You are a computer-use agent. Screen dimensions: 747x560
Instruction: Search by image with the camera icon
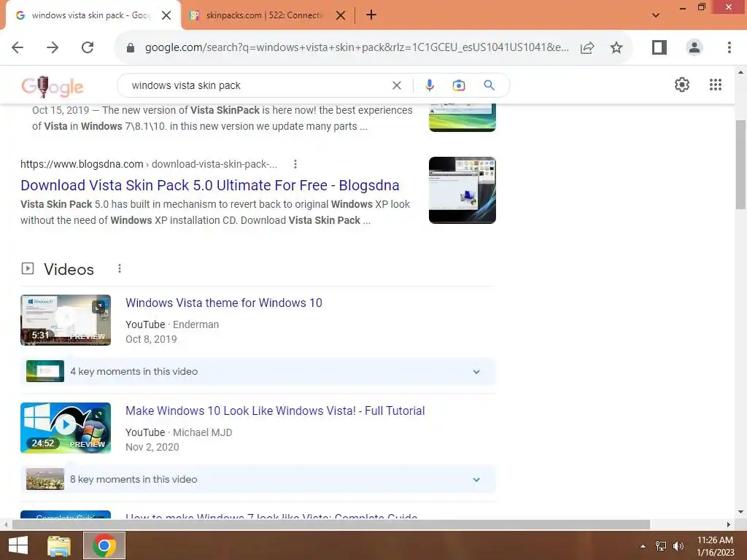(x=458, y=85)
